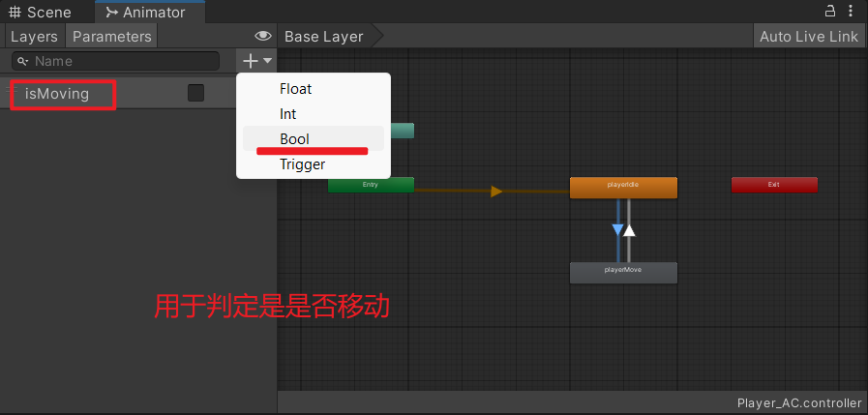Select the gray playerMove state node

click(x=623, y=272)
